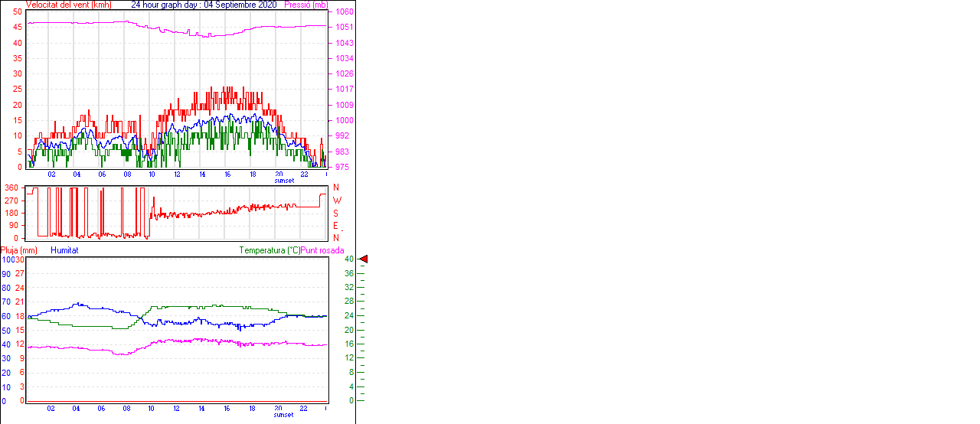The image size is (980, 424).
Task: Click 'sunset' label under the temperature graph
Action: tap(284, 415)
